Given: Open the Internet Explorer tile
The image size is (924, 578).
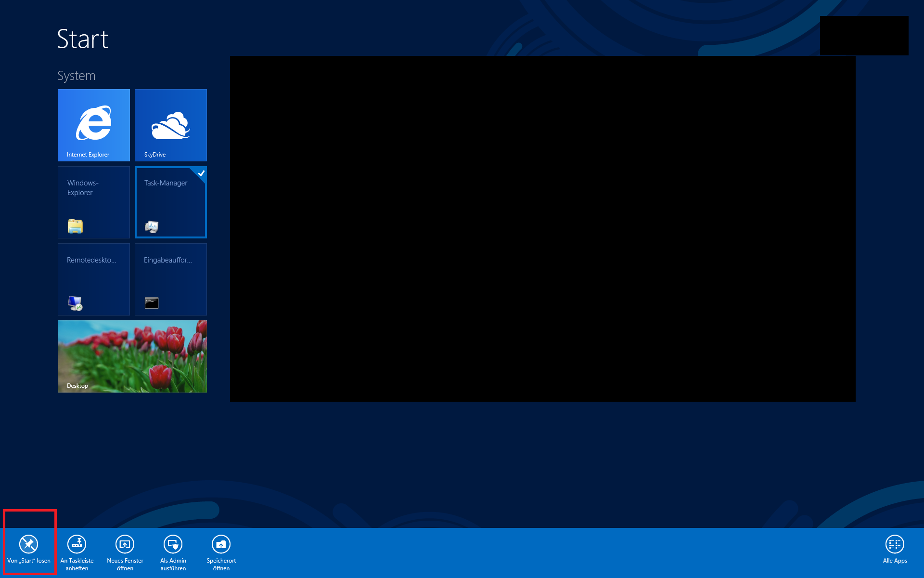Looking at the screenshot, I should (x=94, y=125).
